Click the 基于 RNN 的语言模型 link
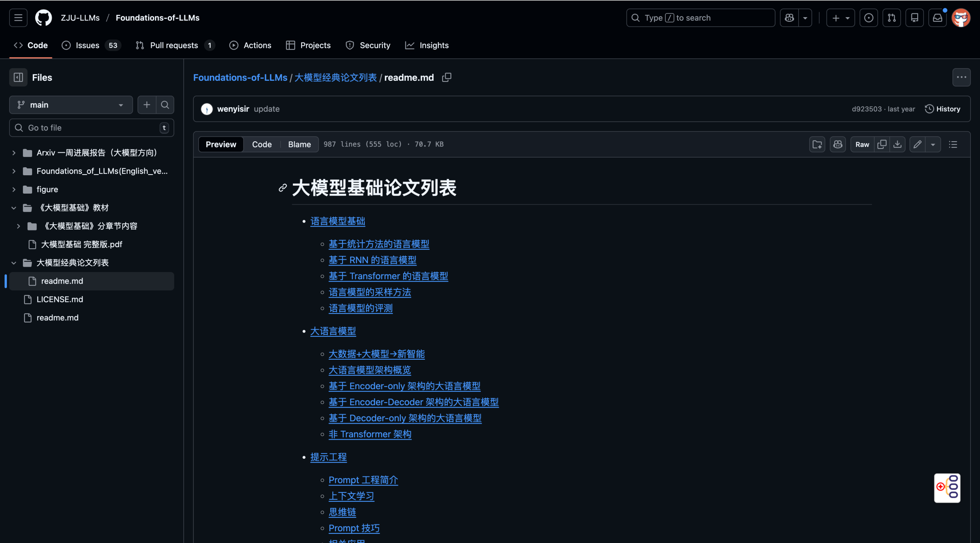The height and width of the screenshot is (543, 980). (372, 260)
